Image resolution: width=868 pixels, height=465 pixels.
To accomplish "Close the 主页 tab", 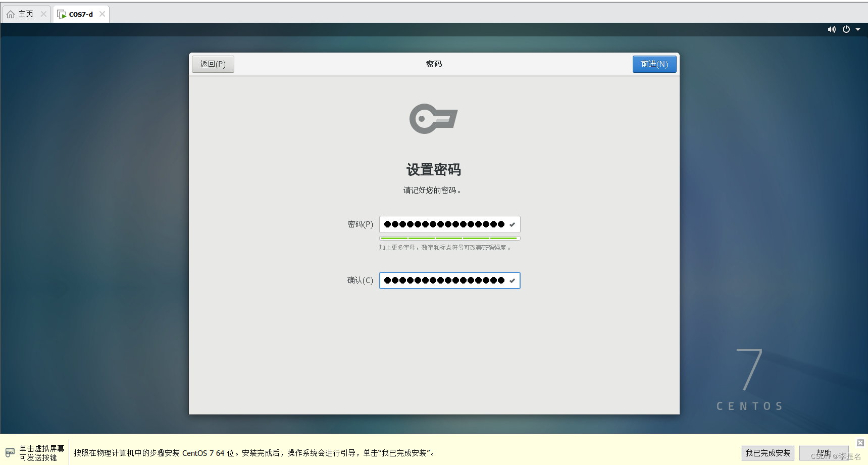I will point(43,14).
